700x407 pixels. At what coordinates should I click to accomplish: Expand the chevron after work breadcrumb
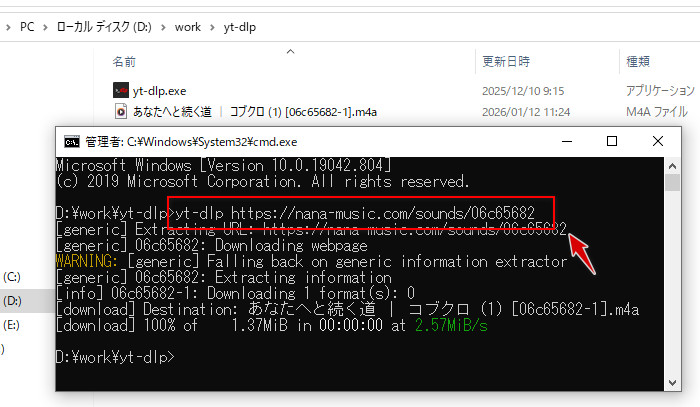click(x=212, y=28)
